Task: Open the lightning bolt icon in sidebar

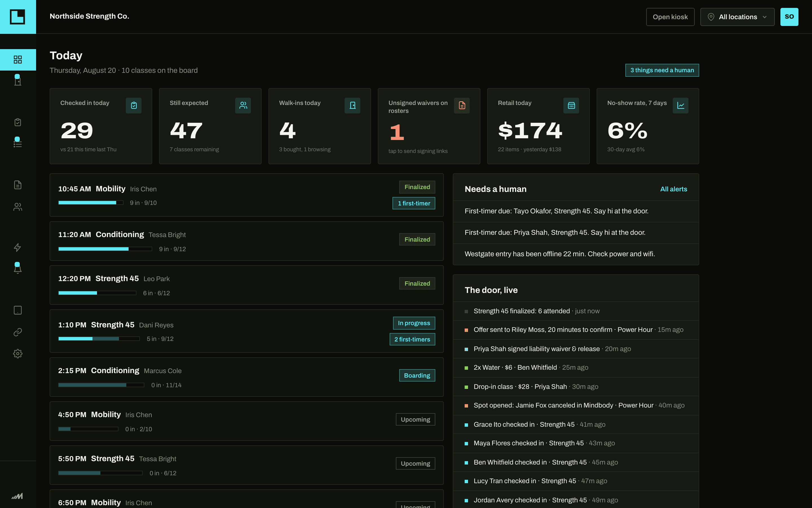Action: tap(18, 248)
